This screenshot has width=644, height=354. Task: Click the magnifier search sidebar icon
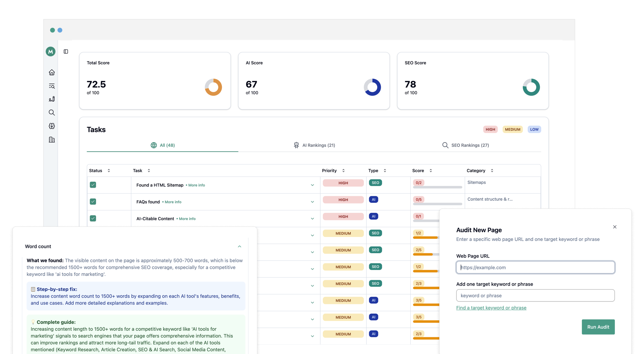[x=52, y=112]
